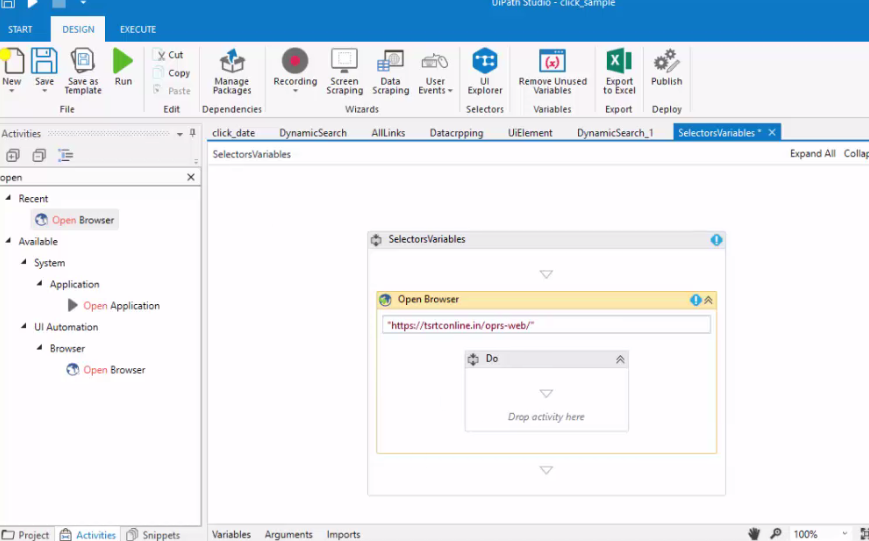Click SelectorsVariables breadcrumb
869x541 pixels.
pyautogui.click(x=252, y=154)
